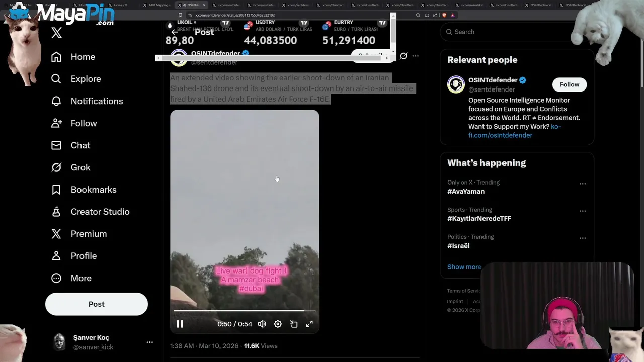Viewport: 644px width, 362px height.
Task: Toggle picture-in-picture for the video
Action: 294,324
